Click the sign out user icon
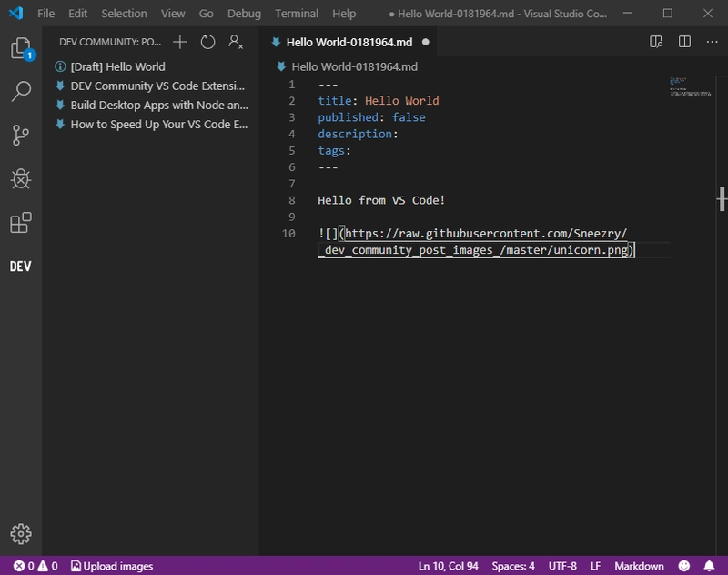Image resolution: width=728 pixels, height=575 pixels. [x=236, y=42]
